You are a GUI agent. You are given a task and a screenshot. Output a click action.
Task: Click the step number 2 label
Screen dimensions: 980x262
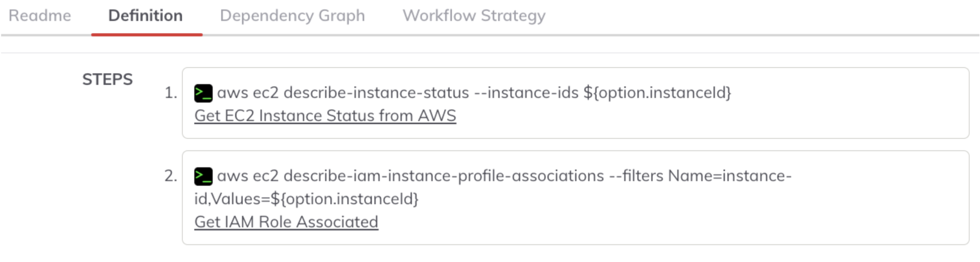coord(171,176)
